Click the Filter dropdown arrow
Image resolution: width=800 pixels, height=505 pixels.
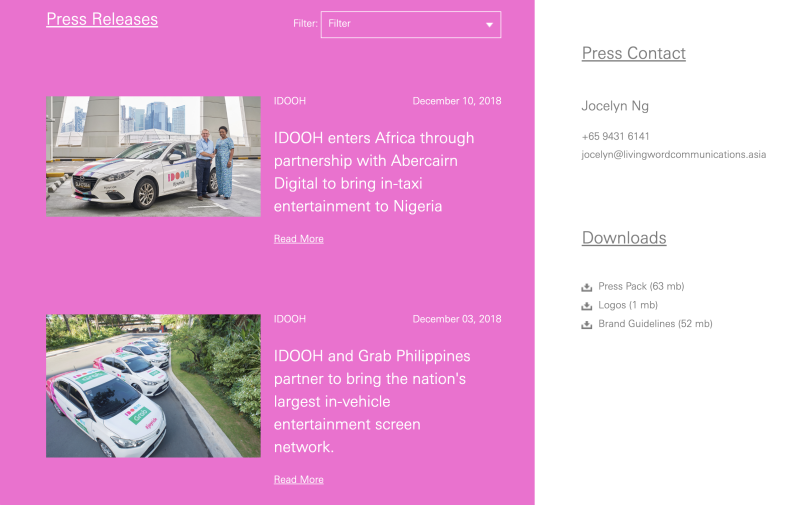coord(489,24)
